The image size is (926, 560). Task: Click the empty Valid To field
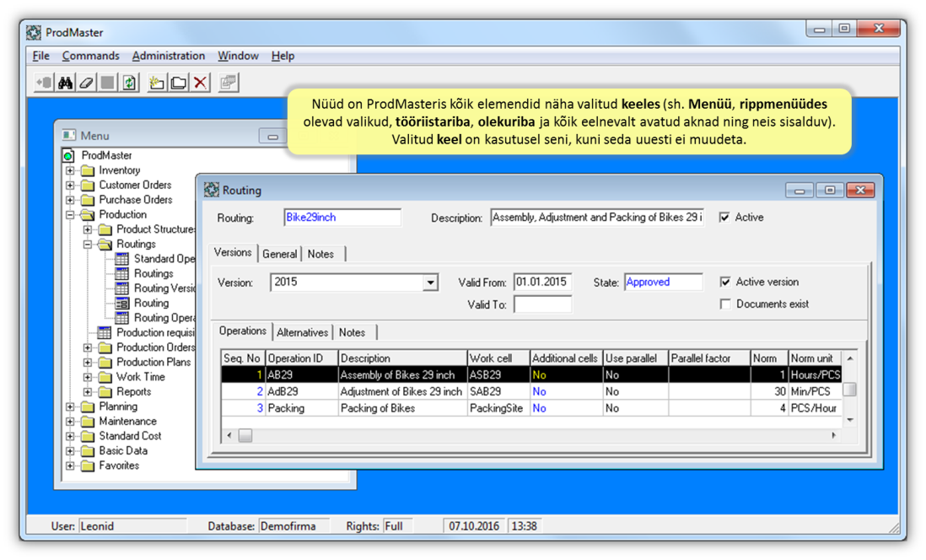[542, 304]
